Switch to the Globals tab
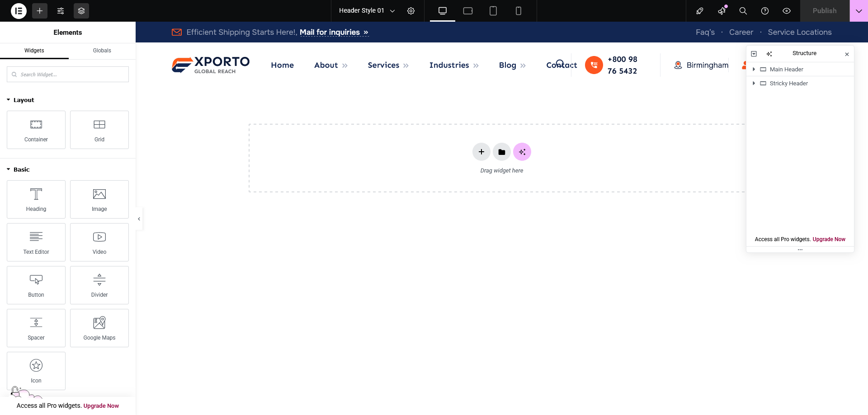Viewport: 868px width, 415px height. pos(102,51)
